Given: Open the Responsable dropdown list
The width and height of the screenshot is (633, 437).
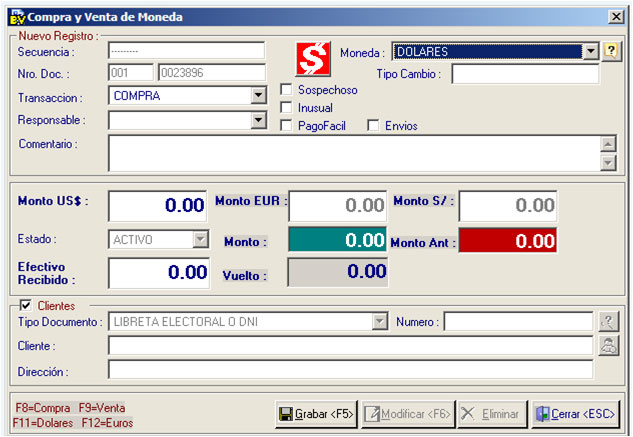Looking at the screenshot, I should click(x=258, y=120).
